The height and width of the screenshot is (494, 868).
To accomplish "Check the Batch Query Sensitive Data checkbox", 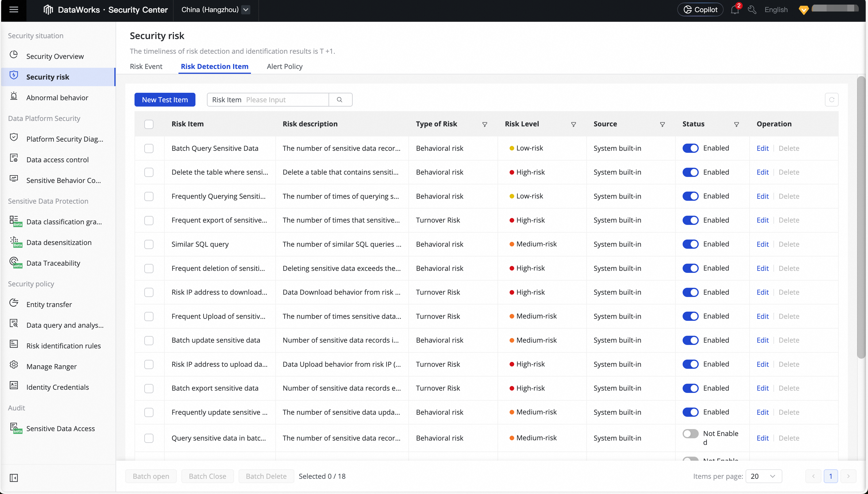I will click(x=149, y=148).
